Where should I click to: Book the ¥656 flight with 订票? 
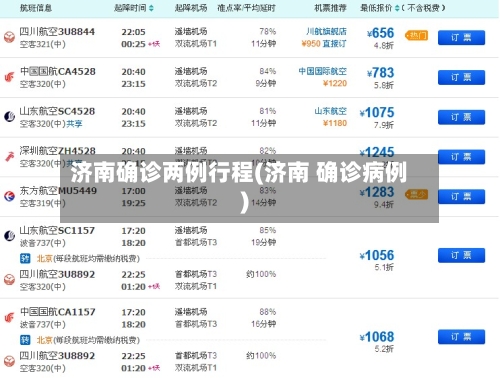point(461,38)
